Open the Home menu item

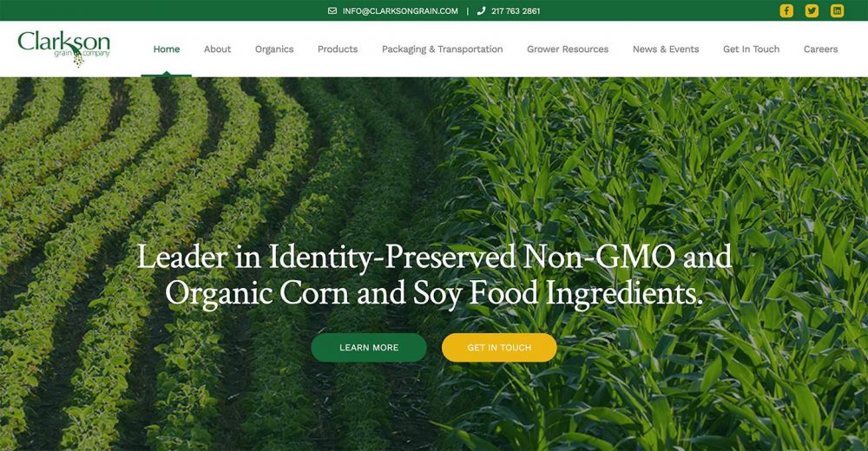167,49
